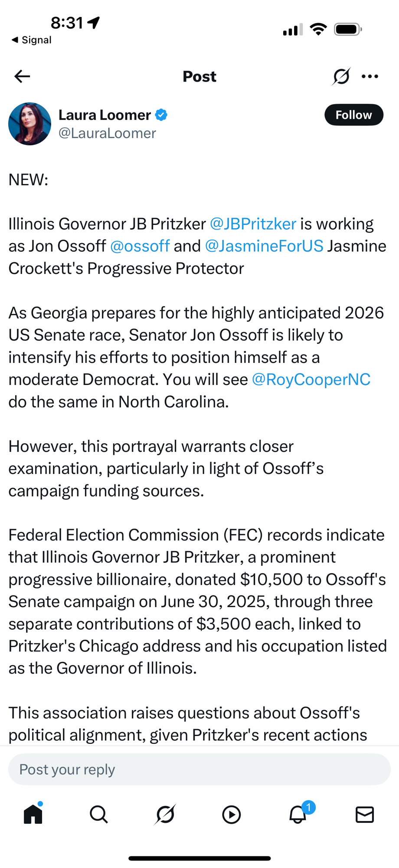This screenshot has width=399, height=868.
Task: Open Notifications bell with badge
Action: (x=298, y=814)
